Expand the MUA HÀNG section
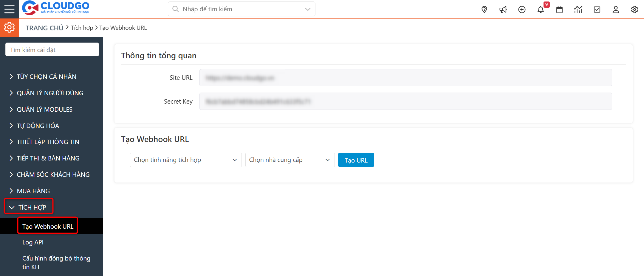 coord(33,191)
